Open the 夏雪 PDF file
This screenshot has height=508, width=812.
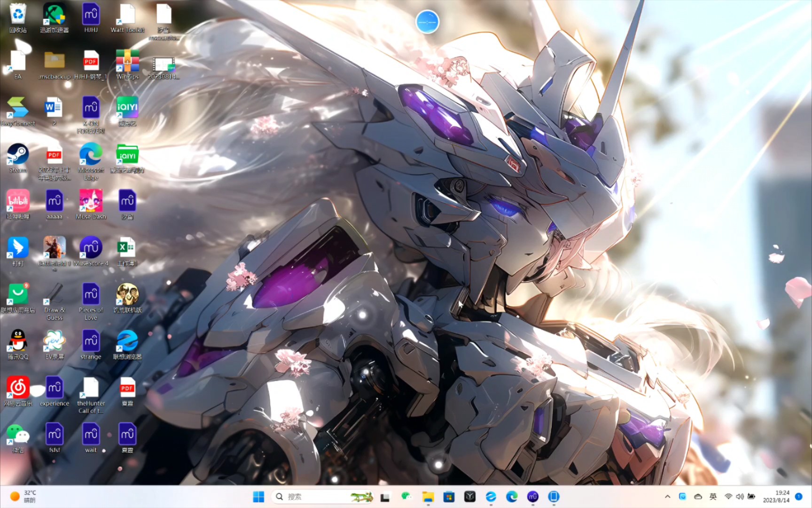coord(127,391)
